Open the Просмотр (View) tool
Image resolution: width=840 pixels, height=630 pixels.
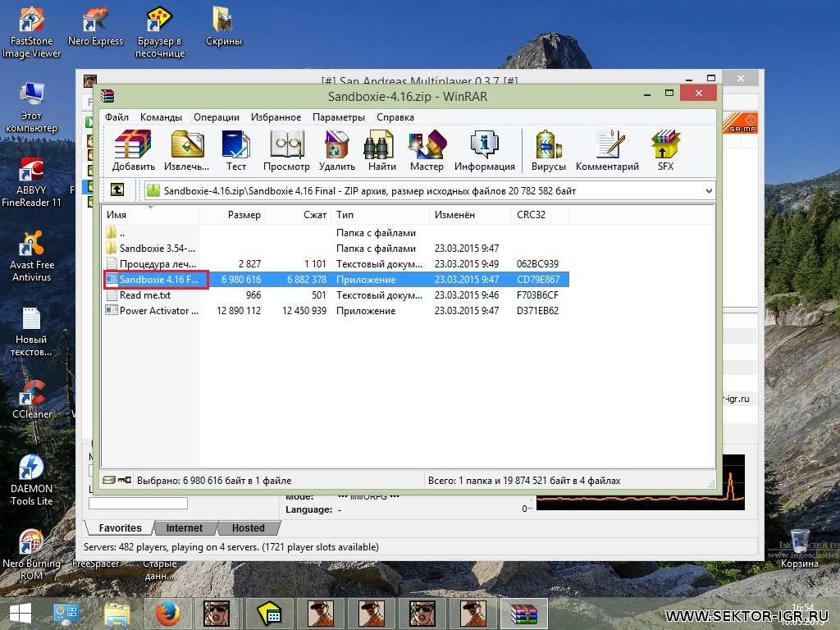[x=286, y=151]
